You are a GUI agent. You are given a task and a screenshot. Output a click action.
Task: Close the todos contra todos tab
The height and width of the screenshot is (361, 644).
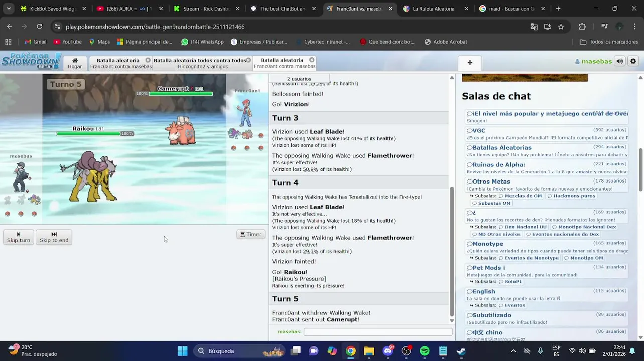coord(248,60)
